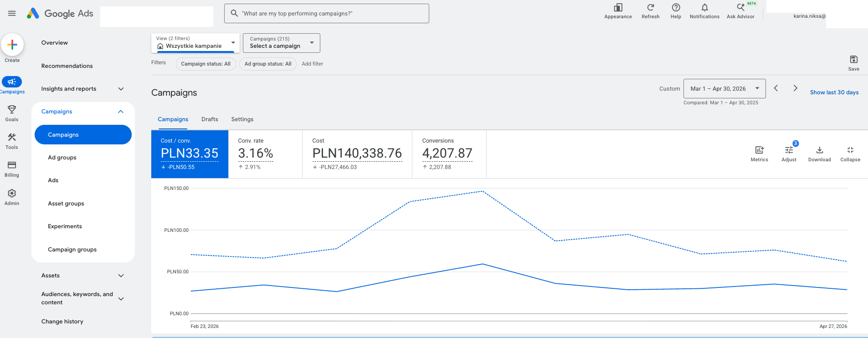
Task: Click Show last 30 days link
Action: pos(834,92)
